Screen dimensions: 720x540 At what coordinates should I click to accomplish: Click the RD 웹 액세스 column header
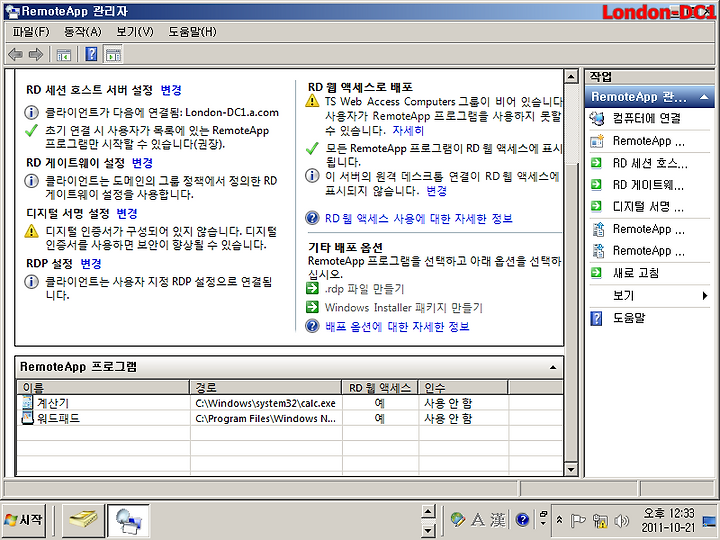[380, 387]
